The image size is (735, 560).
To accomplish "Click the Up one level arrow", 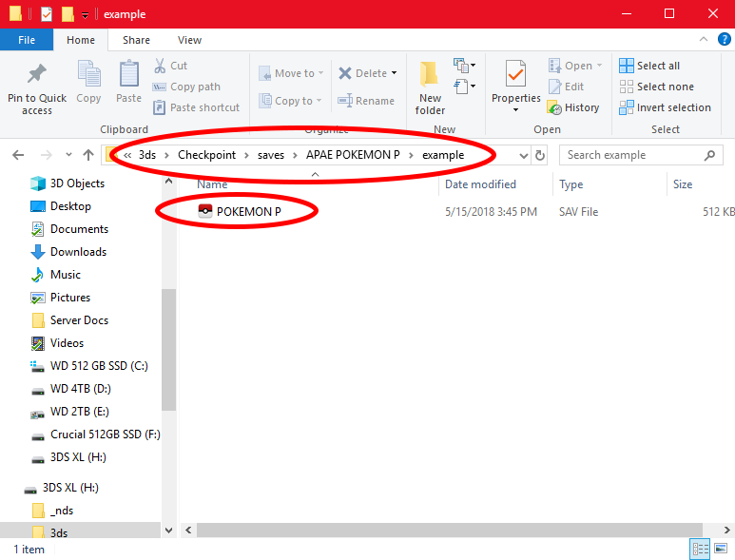I will coord(88,155).
